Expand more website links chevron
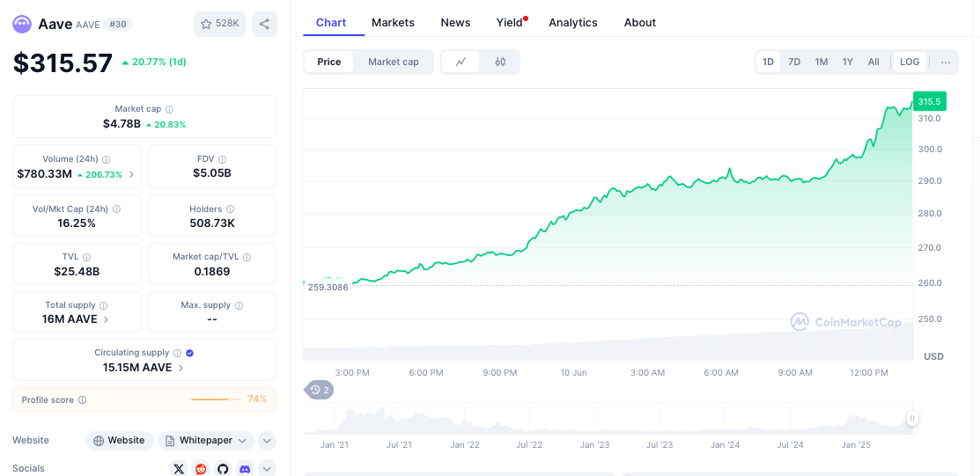 [267, 441]
